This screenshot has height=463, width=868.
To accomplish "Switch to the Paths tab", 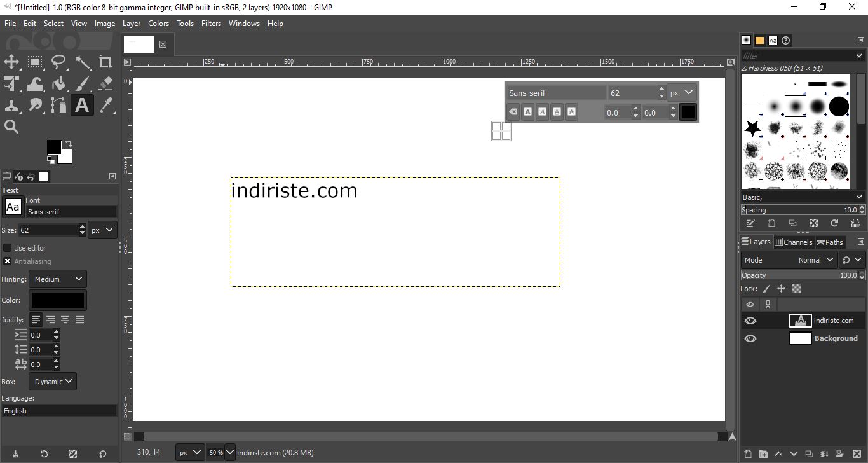I will 830,242.
